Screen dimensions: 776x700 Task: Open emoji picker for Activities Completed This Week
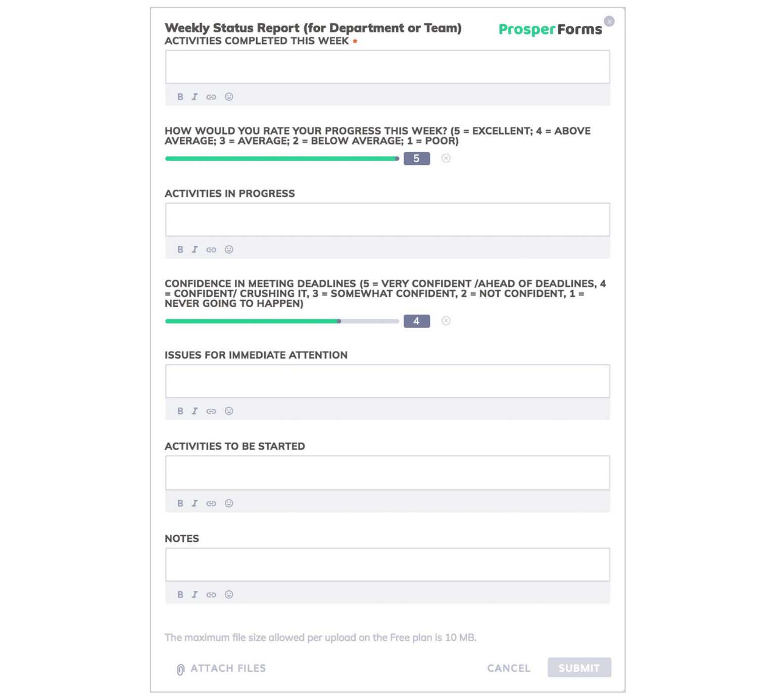(x=229, y=97)
